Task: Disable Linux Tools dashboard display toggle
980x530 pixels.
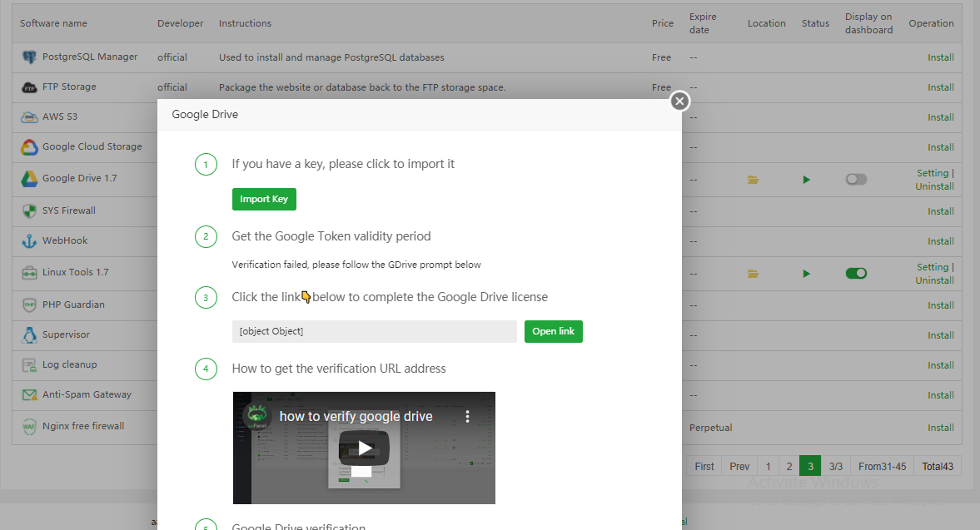Action: pyautogui.click(x=856, y=273)
